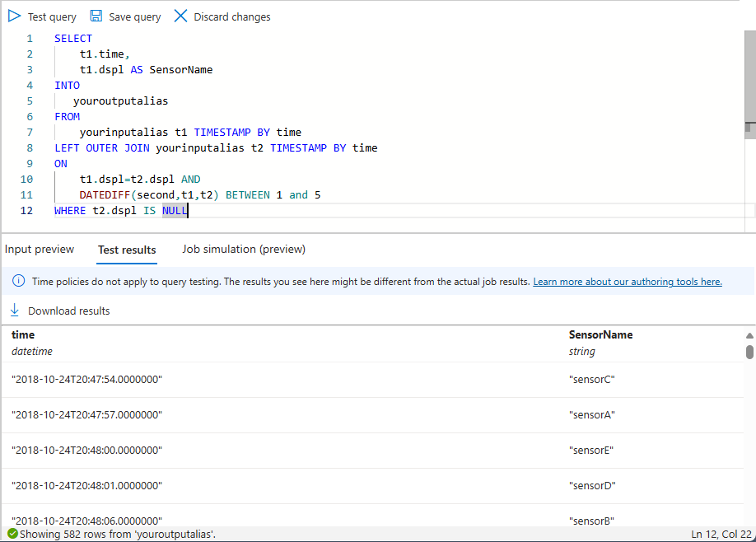Click 'Showing 582 rows' status message
The height and width of the screenshot is (542, 756).
118,534
